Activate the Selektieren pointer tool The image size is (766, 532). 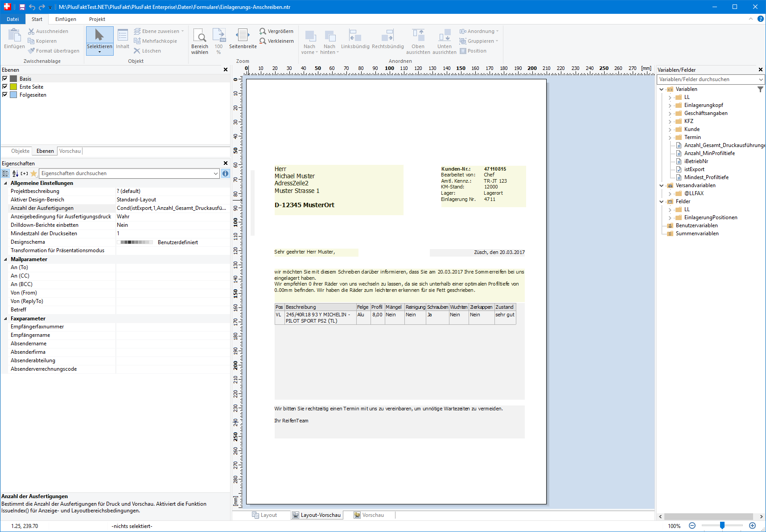99,41
